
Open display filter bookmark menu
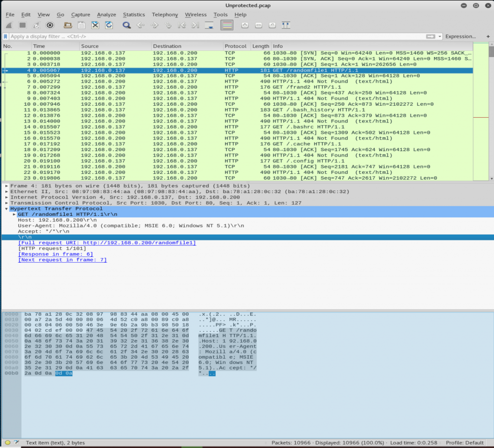point(5,37)
